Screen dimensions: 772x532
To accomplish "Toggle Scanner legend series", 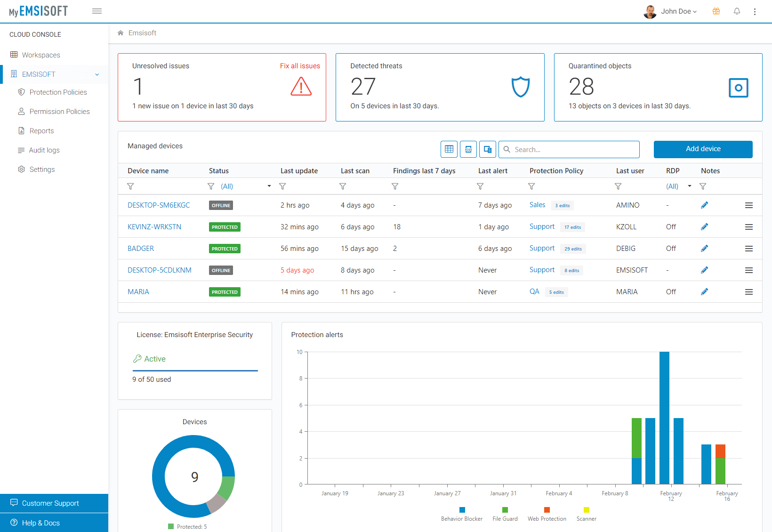I will tap(587, 514).
